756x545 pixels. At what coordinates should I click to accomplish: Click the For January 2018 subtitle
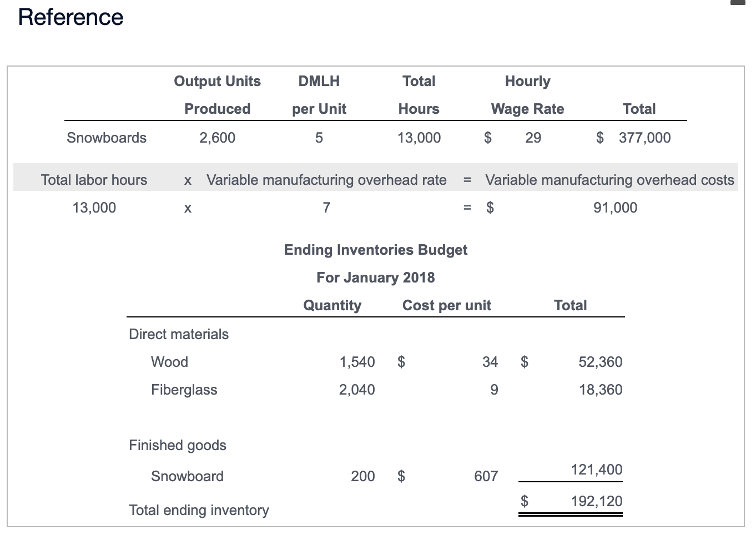(376, 277)
